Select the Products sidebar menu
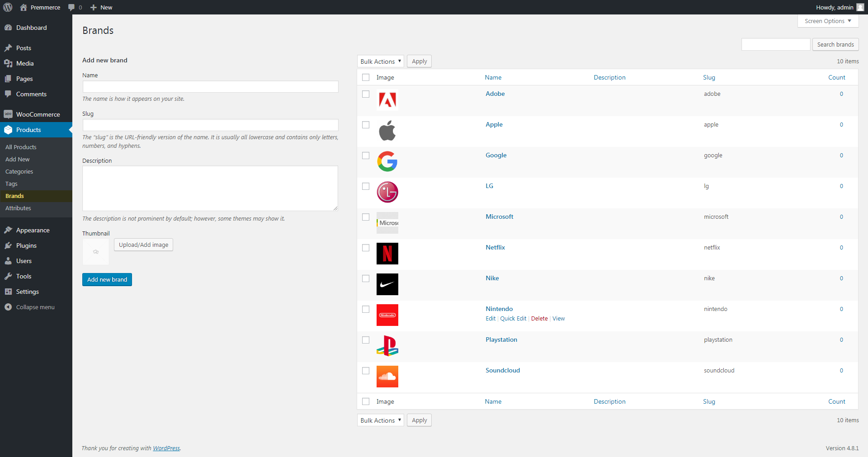Screen dimensions: 868x457 pyautogui.click(x=36, y=130)
